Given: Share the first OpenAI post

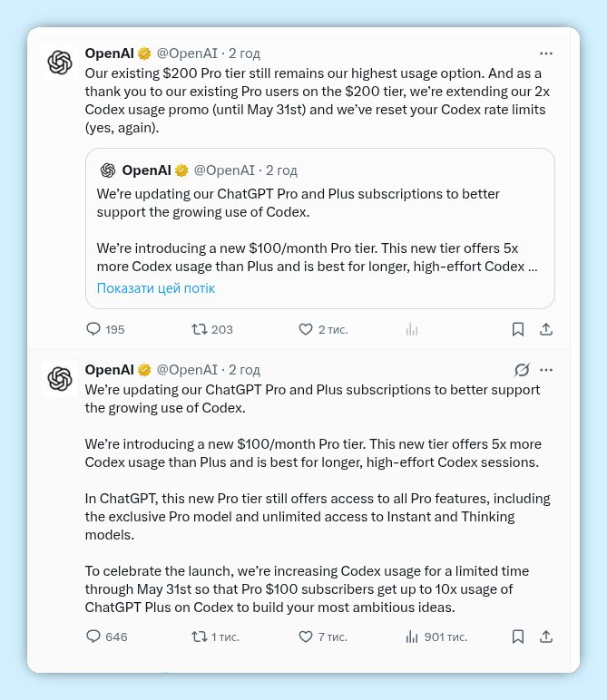Looking at the screenshot, I should [545, 329].
